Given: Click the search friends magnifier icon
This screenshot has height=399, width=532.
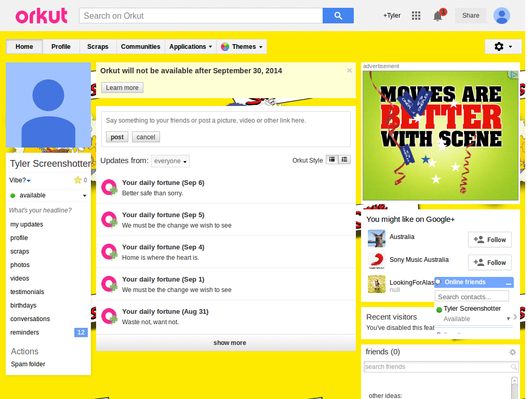Looking at the screenshot, I should [514, 367].
